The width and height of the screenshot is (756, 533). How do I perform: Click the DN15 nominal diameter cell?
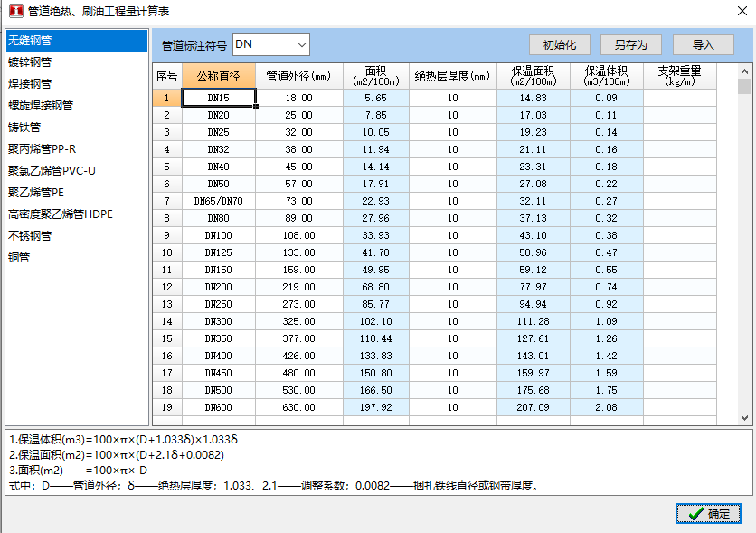tap(218, 98)
